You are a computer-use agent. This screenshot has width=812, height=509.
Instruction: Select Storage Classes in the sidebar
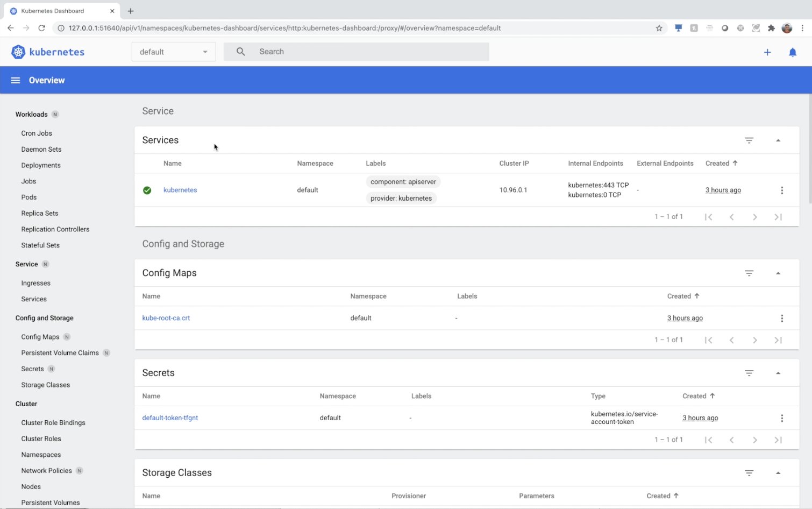pos(45,385)
